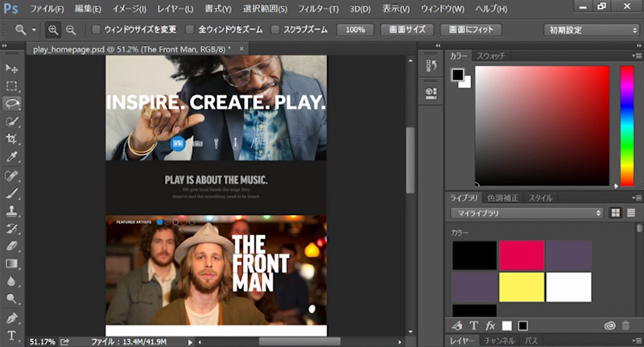Select the Blur tool

coord(11,281)
